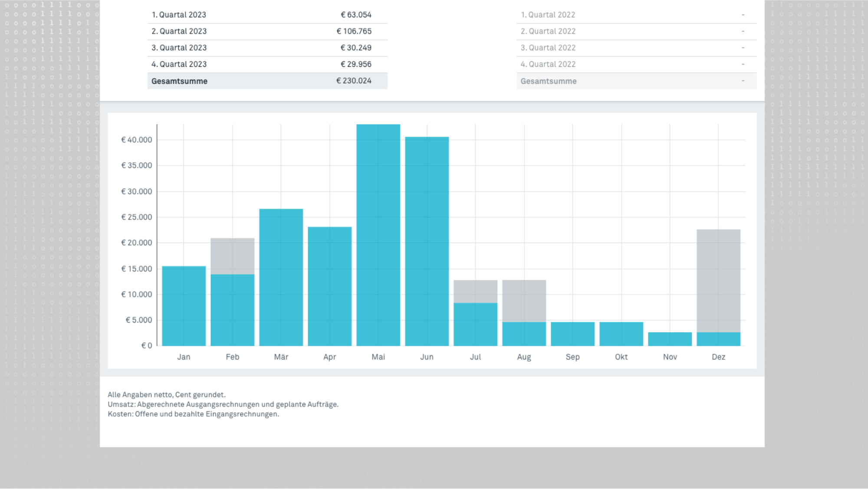Click the blue part of February bar
The height and width of the screenshot is (489, 868).
(233, 310)
